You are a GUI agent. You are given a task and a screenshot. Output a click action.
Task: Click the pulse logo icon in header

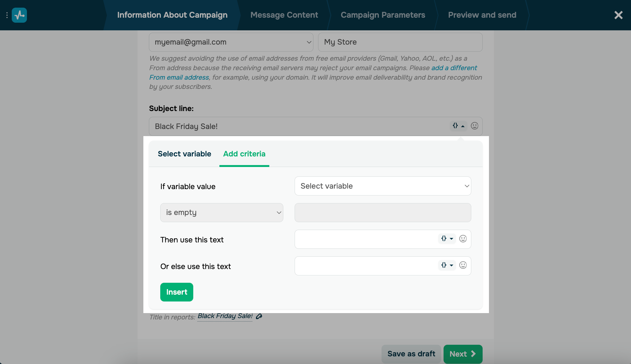(x=19, y=15)
